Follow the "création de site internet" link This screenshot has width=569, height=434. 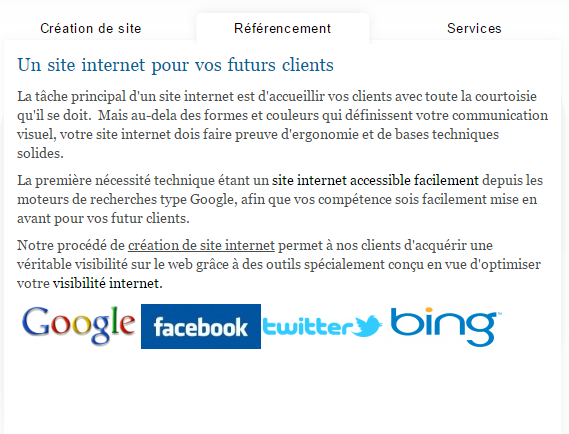tap(201, 245)
